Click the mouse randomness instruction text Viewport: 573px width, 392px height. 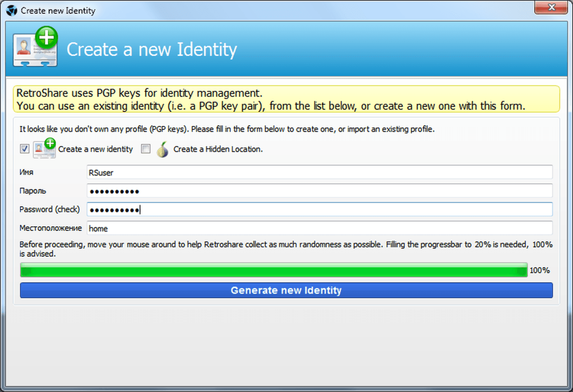(286, 249)
